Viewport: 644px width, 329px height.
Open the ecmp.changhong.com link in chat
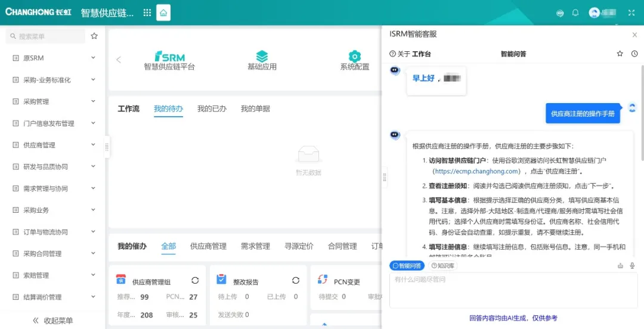point(477,171)
